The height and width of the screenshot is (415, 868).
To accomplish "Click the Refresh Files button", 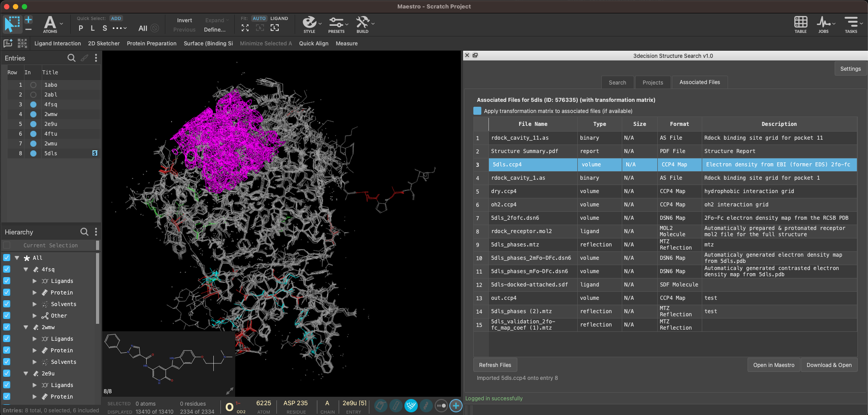I will (495, 365).
